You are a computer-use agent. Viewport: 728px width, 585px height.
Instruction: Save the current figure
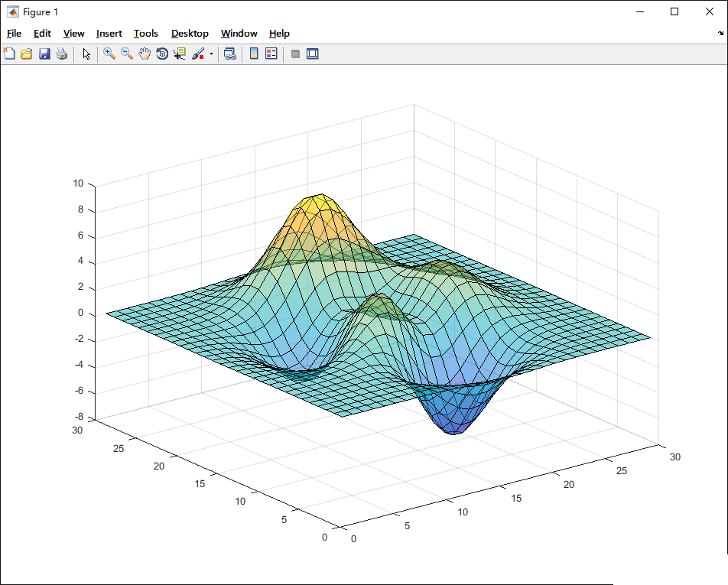coord(44,54)
